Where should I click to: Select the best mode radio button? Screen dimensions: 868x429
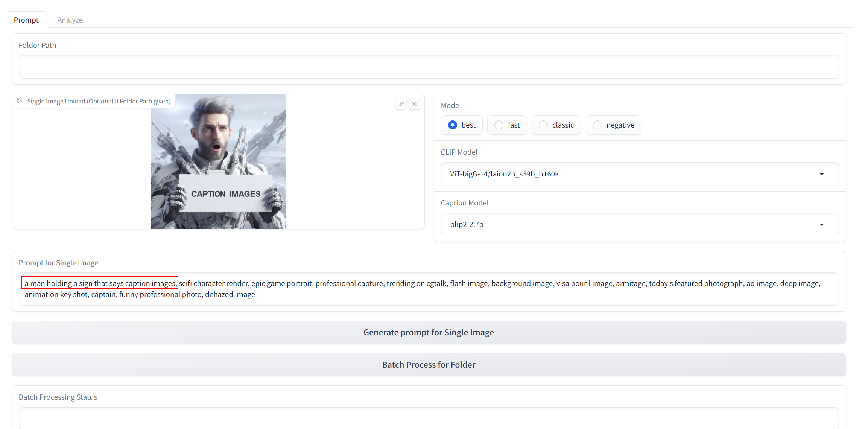pyautogui.click(x=453, y=125)
